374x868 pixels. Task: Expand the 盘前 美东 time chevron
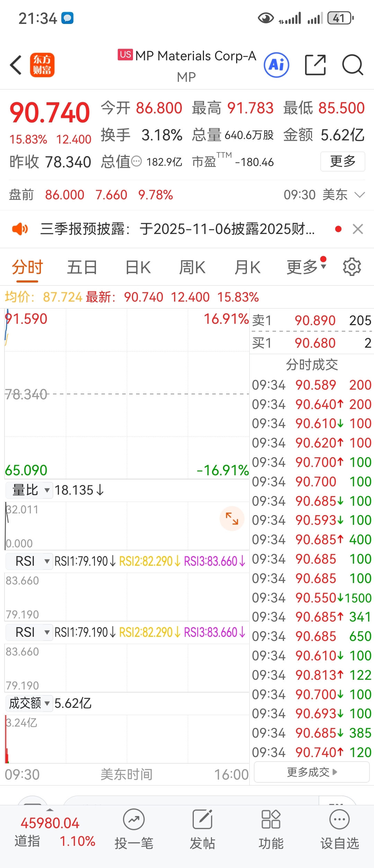coord(360,195)
